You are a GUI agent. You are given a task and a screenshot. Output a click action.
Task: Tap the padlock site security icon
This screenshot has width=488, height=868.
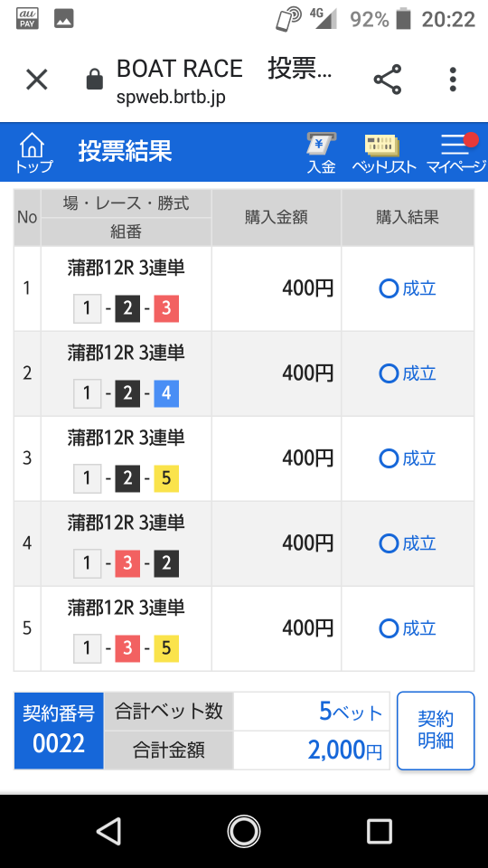pos(95,80)
